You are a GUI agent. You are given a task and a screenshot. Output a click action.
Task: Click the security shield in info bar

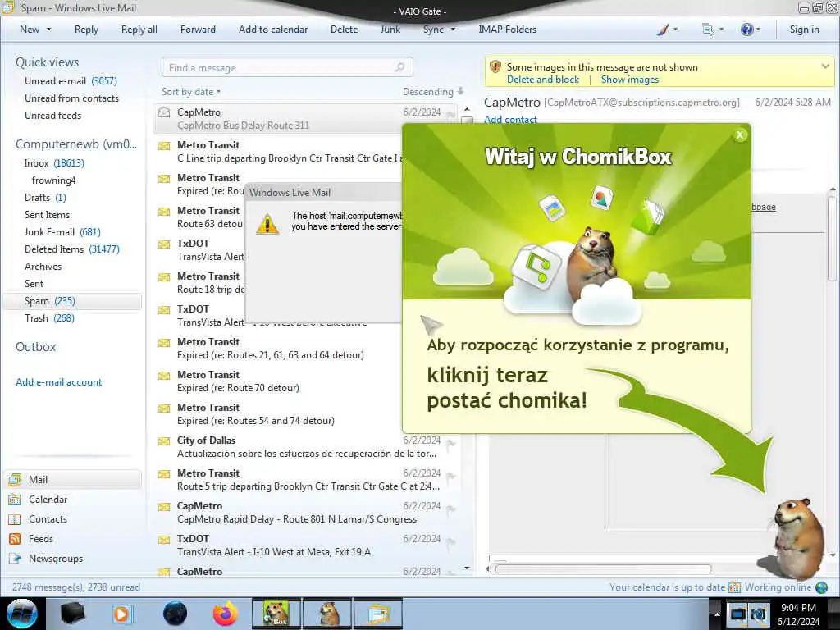[495, 66]
